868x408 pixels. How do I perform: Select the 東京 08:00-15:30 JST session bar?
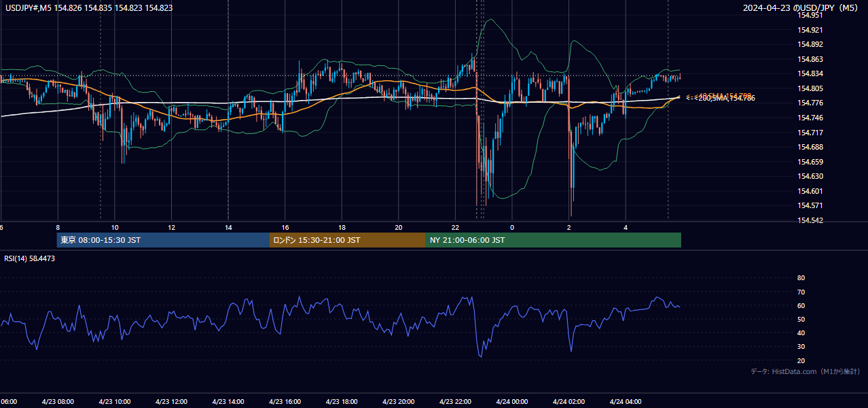tap(163, 240)
